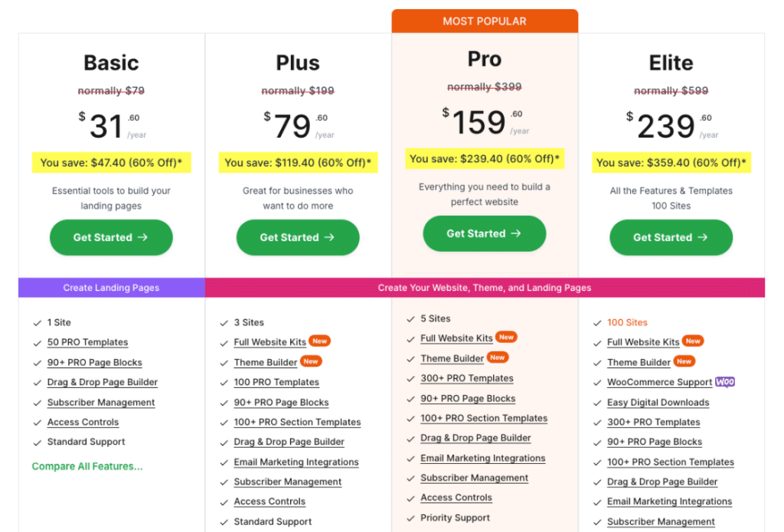Screen dimensions: 784x532
Task: Click the orange checkmark beside 100 Sites
Action: pos(597,323)
